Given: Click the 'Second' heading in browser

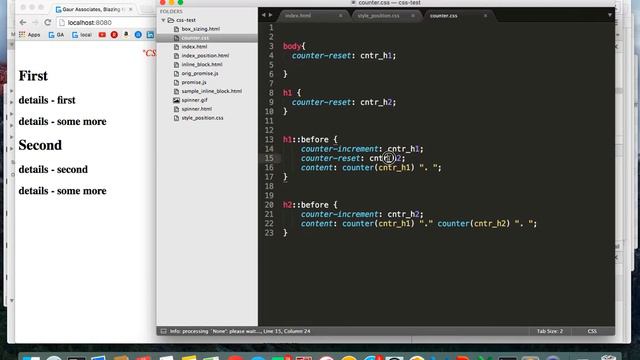Looking at the screenshot, I should [40, 145].
